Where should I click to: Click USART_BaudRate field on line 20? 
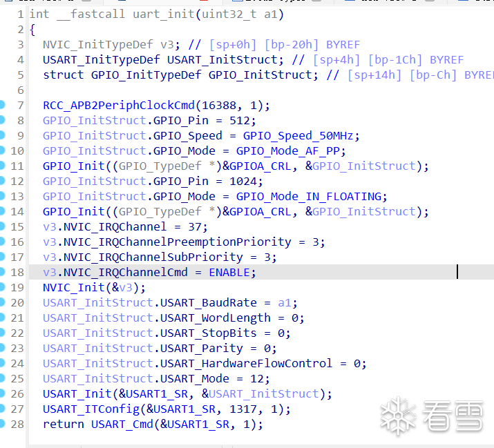pyautogui.click(x=209, y=303)
